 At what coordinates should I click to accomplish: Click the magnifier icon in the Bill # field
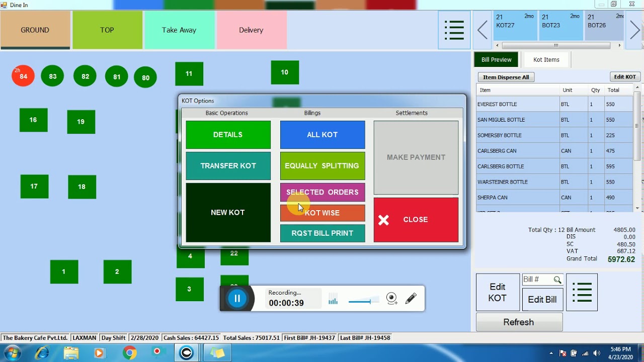(x=557, y=280)
